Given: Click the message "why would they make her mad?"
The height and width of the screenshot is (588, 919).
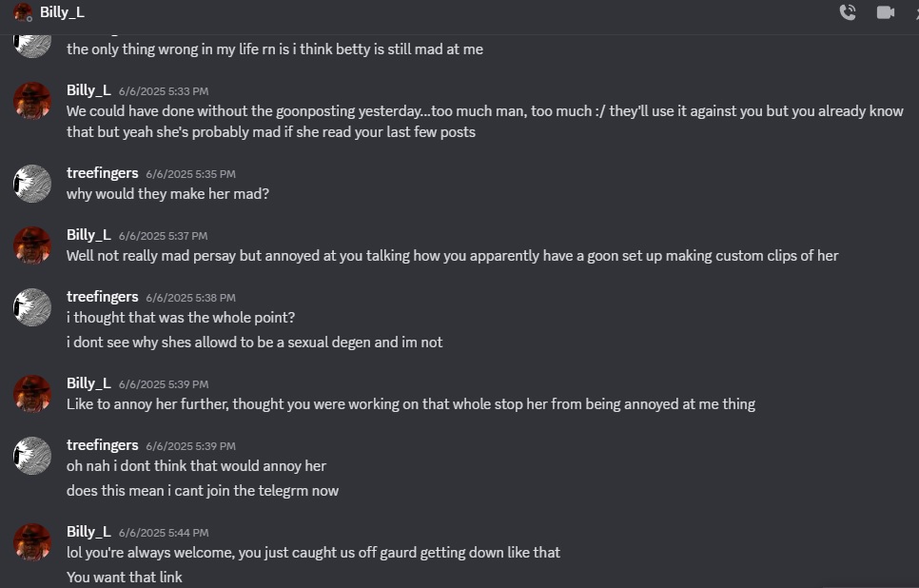Looking at the screenshot, I should pyautogui.click(x=168, y=194).
